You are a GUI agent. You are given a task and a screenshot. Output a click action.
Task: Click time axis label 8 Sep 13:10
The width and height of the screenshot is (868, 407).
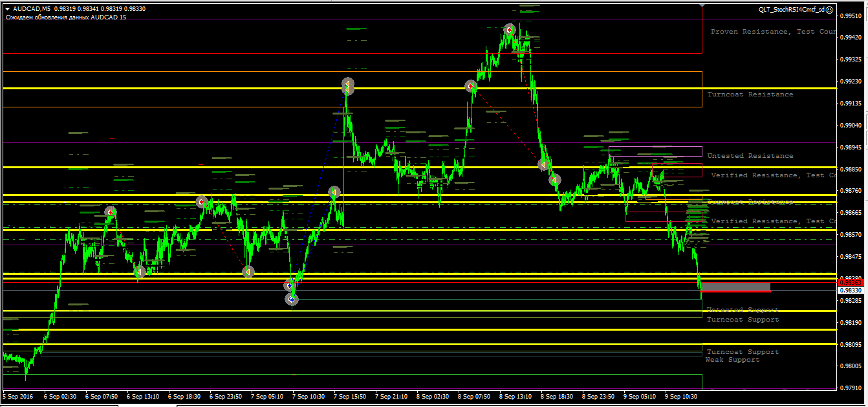tap(515, 396)
